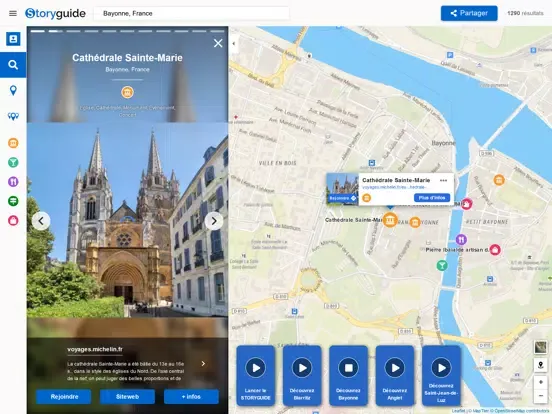Click the 1290 résultats text

[x=525, y=13]
